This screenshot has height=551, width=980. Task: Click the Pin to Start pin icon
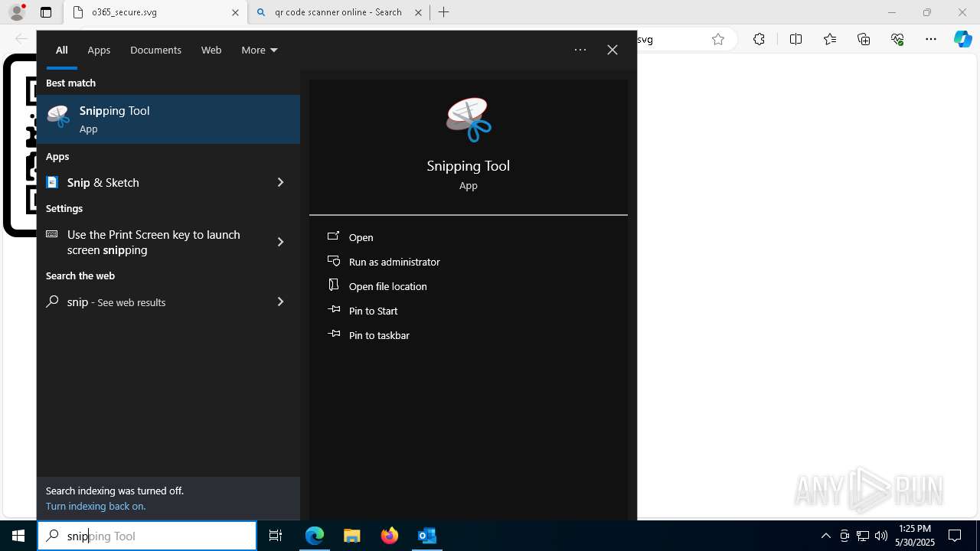(334, 310)
